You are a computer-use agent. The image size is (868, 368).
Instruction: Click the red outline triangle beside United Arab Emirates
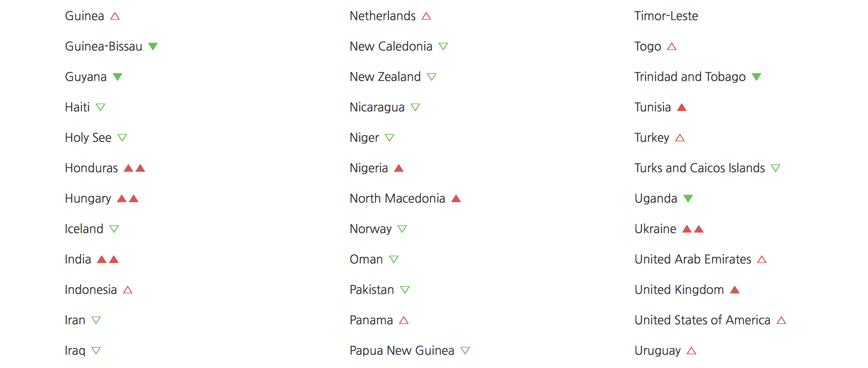point(762,259)
